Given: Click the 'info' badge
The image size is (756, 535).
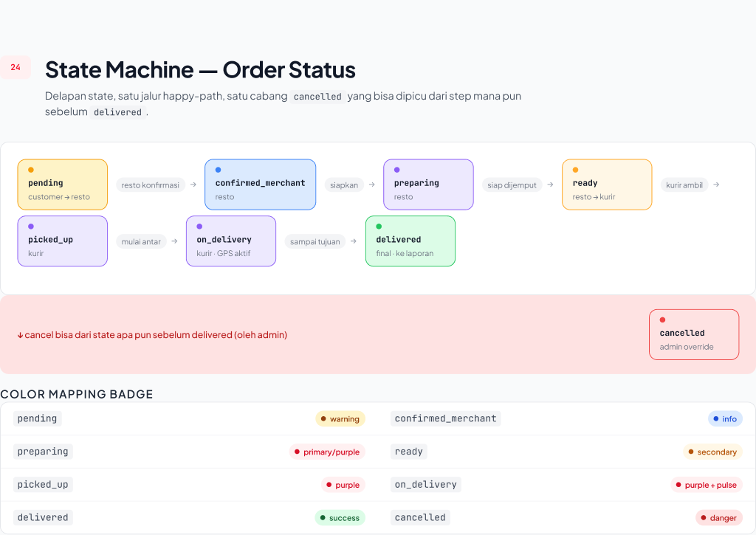Looking at the screenshot, I should [x=725, y=419].
